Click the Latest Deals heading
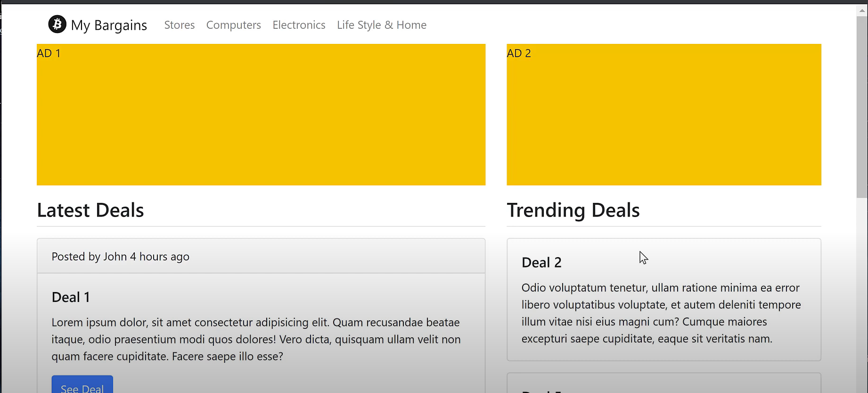The width and height of the screenshot is (868, 393). [x=90, y=210]
